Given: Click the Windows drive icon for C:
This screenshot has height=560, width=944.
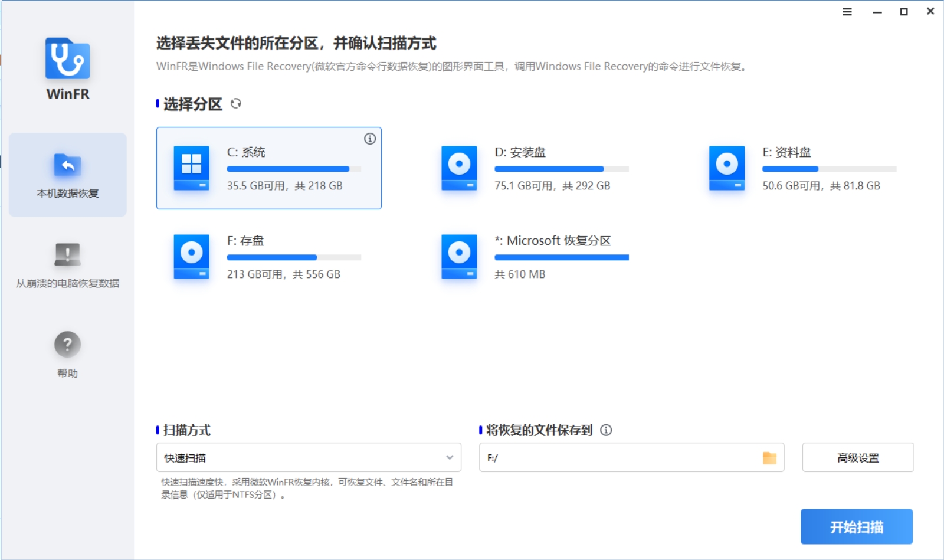Looking at the screenshot, I should [x=192, y=168].
